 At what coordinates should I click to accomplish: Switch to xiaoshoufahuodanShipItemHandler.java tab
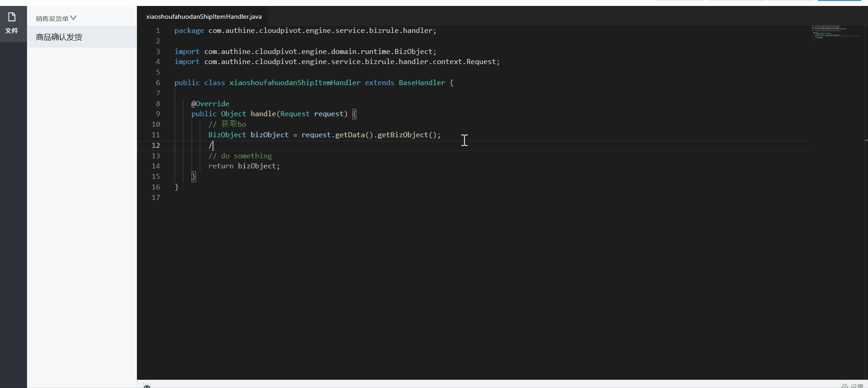204,16
